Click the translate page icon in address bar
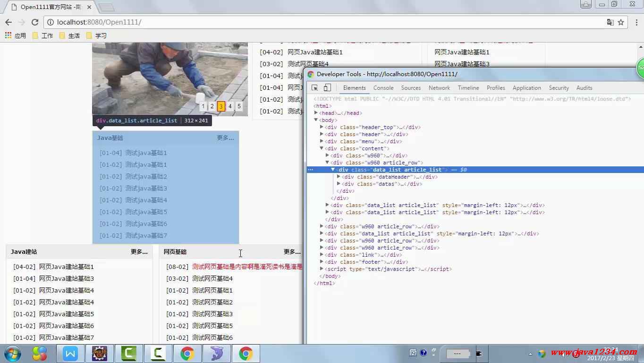The image size is (644, 363). pos(610,22)
